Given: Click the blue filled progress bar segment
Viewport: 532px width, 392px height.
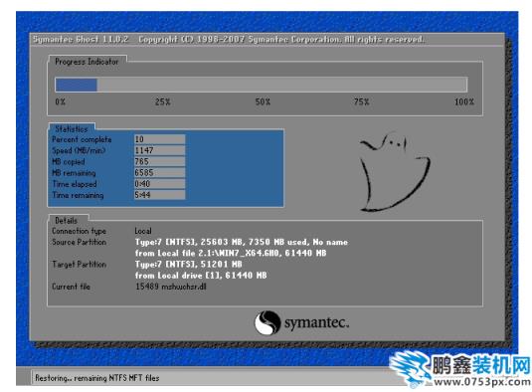Looking at the screenshot, I should (x=77, y=85).
